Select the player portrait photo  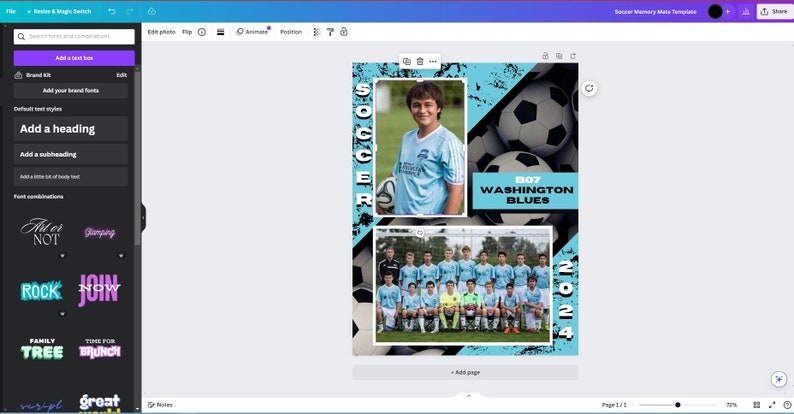pyautogui.click(x=420, y=147)
